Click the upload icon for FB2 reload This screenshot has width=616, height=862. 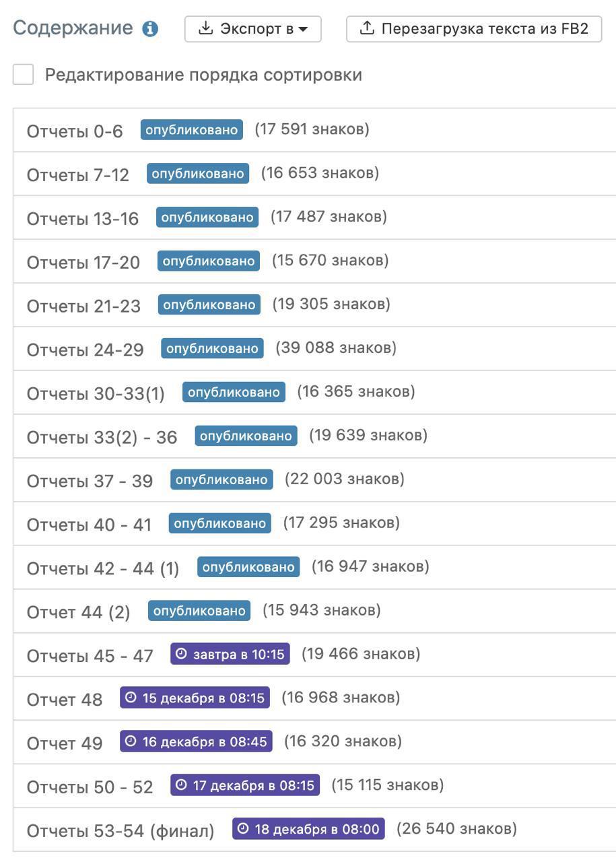(x=366, y=28)
